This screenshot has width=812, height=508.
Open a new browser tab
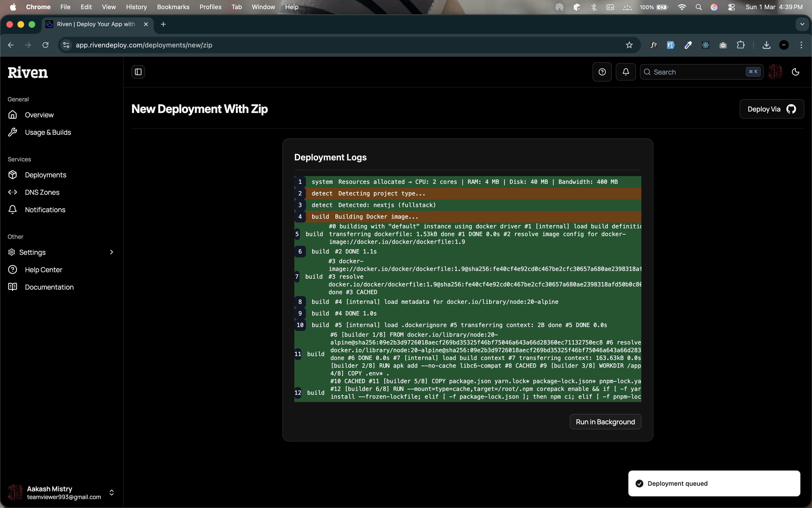tap(163, 24)
